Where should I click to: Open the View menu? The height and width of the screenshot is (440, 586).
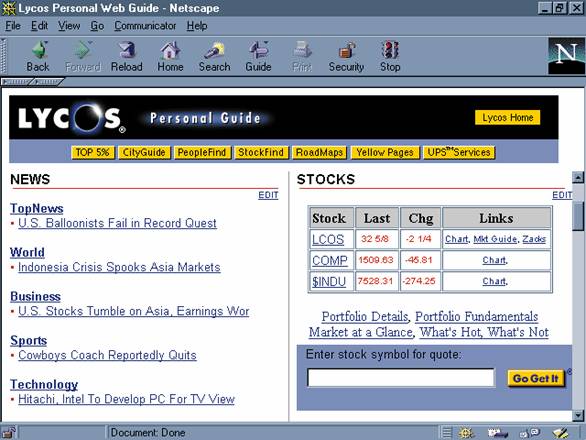tap(69, 26)
